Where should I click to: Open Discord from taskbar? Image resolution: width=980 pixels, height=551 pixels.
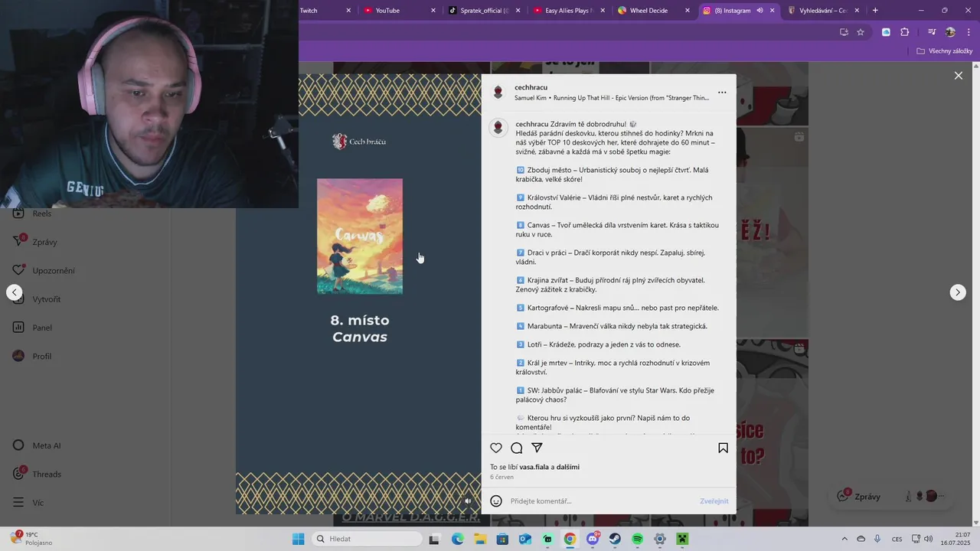(593, 539)
